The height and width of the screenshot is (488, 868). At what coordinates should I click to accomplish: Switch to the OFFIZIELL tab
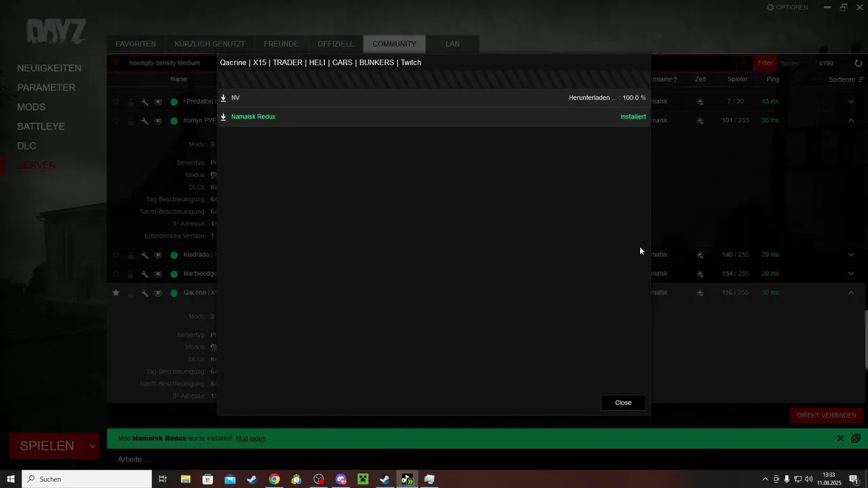point(336,44)
